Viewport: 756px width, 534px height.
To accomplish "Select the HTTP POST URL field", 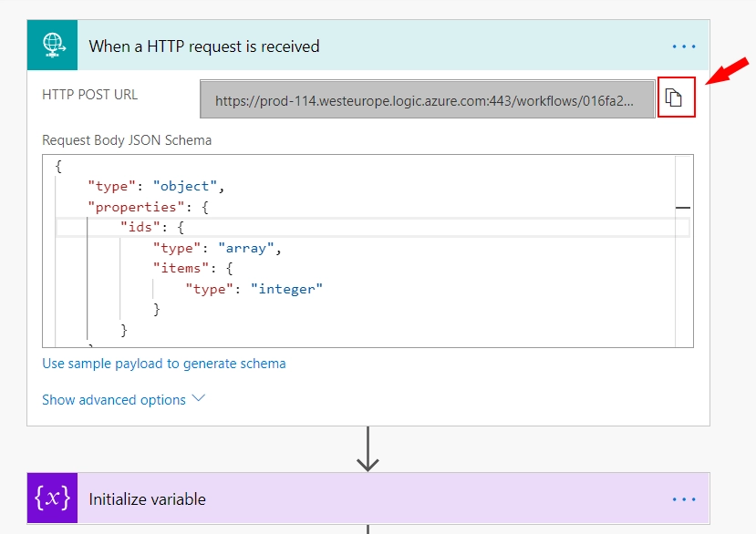I will click(427, 99).
